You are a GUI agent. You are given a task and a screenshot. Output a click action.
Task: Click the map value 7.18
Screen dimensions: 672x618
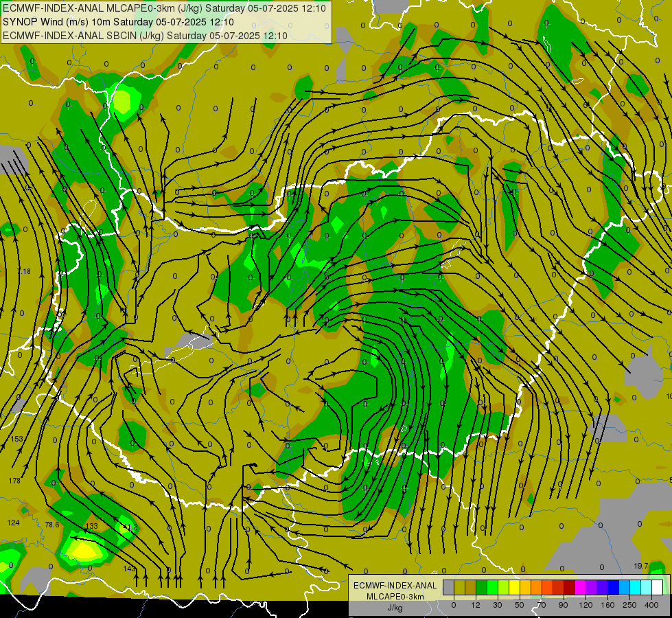[x=23, y=271]
